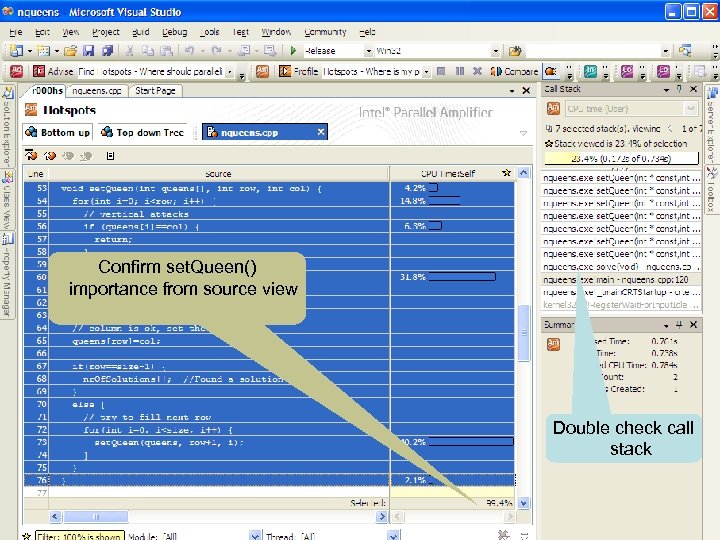Screen dimensions: 720x540
Task: Click the source horizontal scrollbar thumb
Action: tap(96, 517)
